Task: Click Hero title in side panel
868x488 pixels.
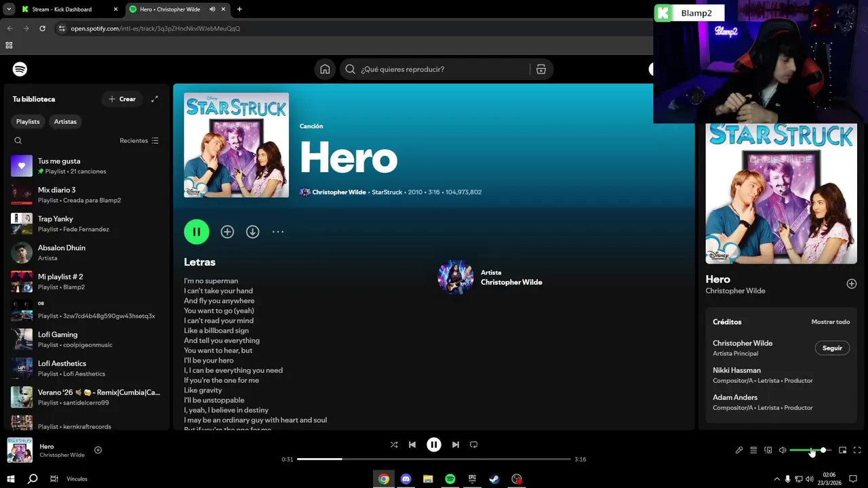Action: 717,279
